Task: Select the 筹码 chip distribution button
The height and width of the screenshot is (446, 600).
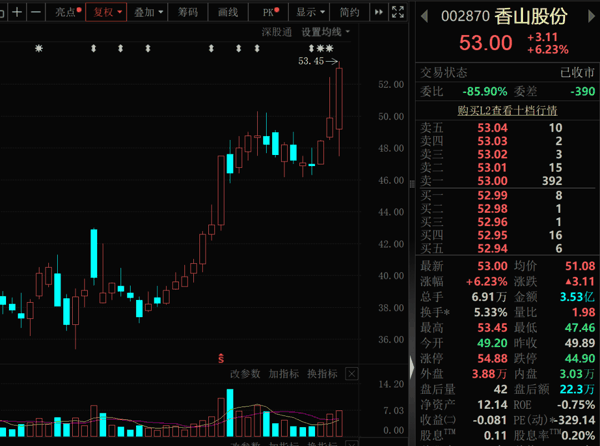Action: [x=188, y=12]
